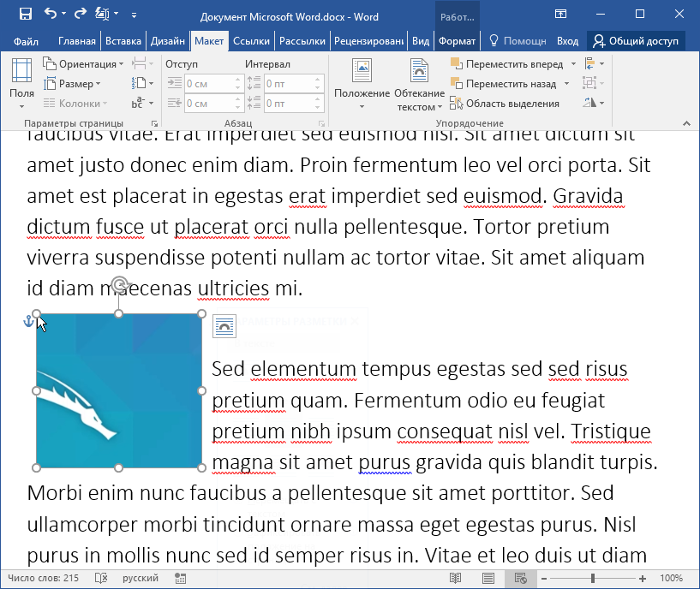
Task: Switch to the Главная tab
Action: point(77,41)
